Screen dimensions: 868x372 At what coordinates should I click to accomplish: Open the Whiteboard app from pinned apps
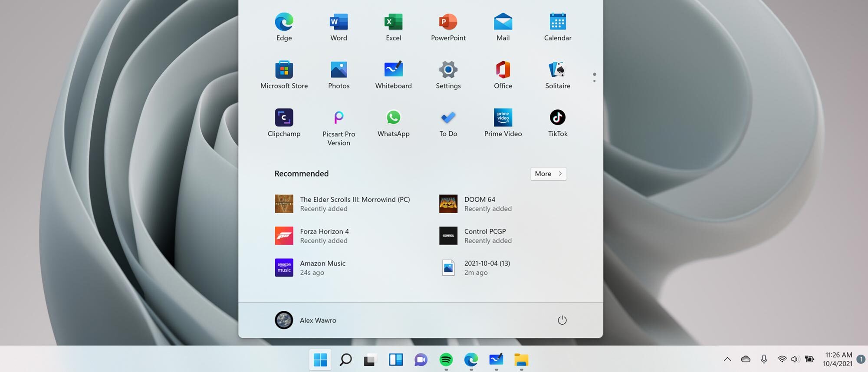click(x=393, y=75)
